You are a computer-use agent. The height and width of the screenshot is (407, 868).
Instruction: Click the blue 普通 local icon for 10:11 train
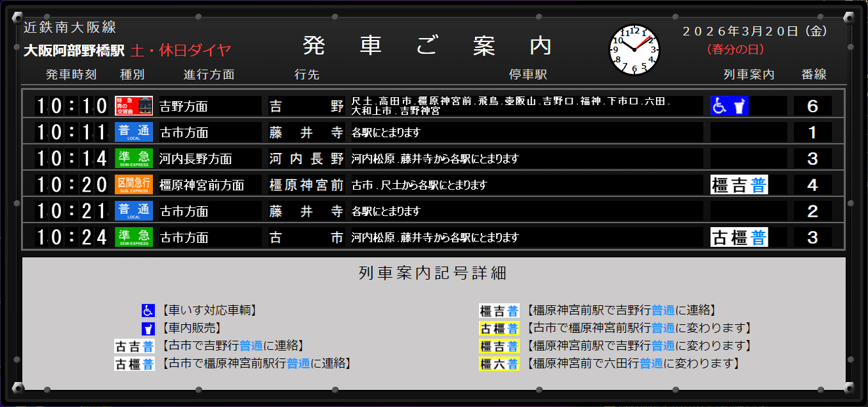coord(134,131)
